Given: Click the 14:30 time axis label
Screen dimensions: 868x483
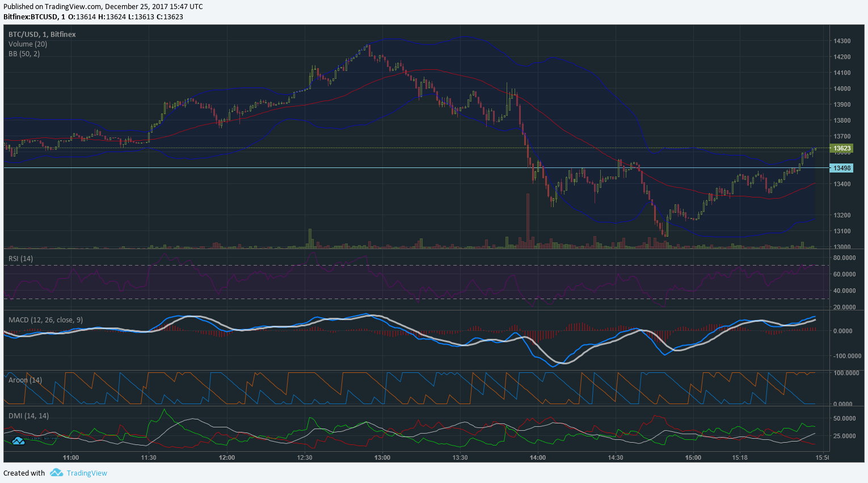Looking at the screenshot, I should (x=616, y=457).
